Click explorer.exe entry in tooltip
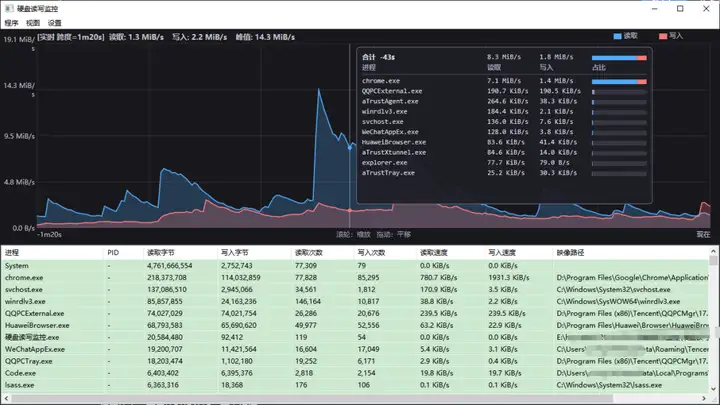This screenshot has height=405, width=720. (384, 163)
